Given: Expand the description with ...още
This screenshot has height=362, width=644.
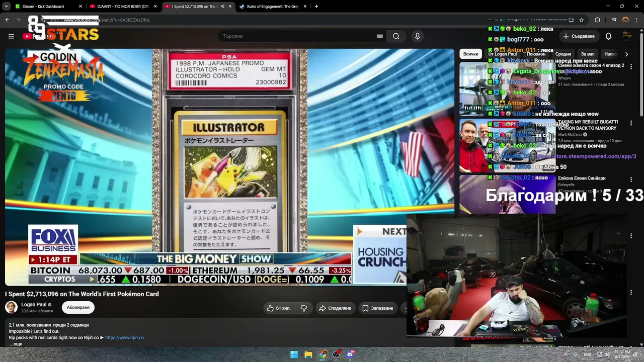Looking at the screenshot, I should 16,344.
